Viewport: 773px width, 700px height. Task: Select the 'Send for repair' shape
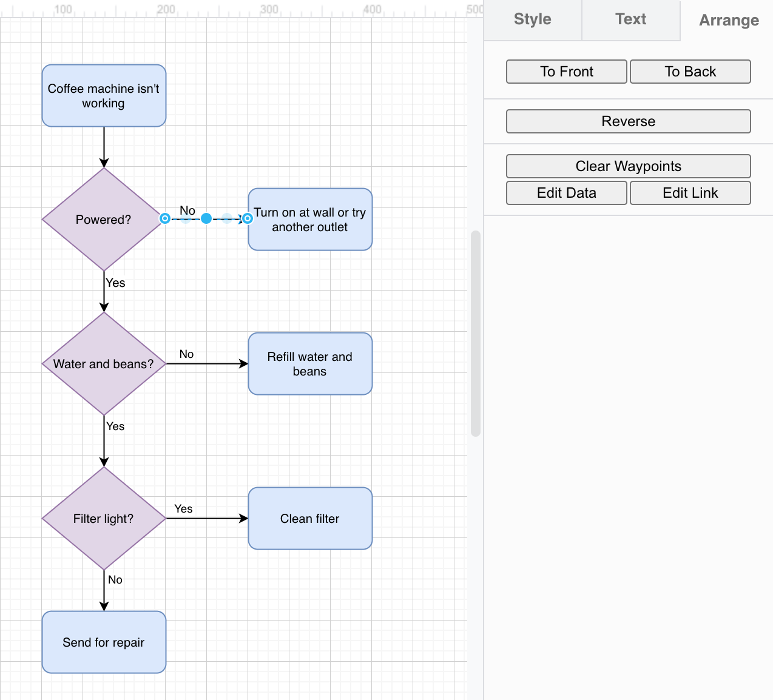click(103, 642)
